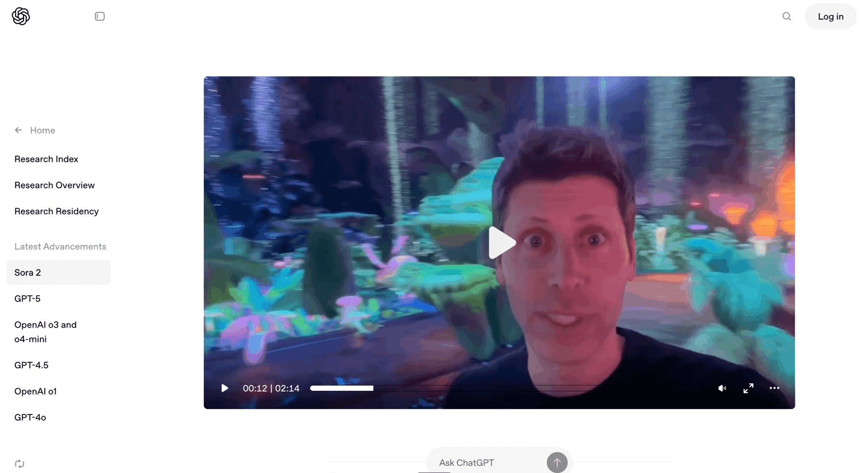Open the OpenAI o1 page
Viewport: 868px width, 473px height.
pos(36,391)
